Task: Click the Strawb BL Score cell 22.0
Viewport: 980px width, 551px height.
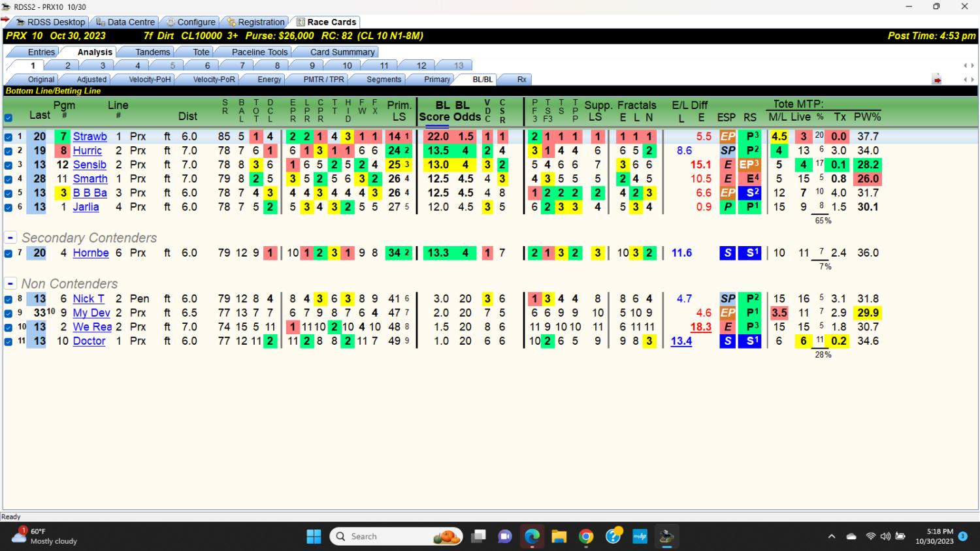Action: tap(438, 136)
